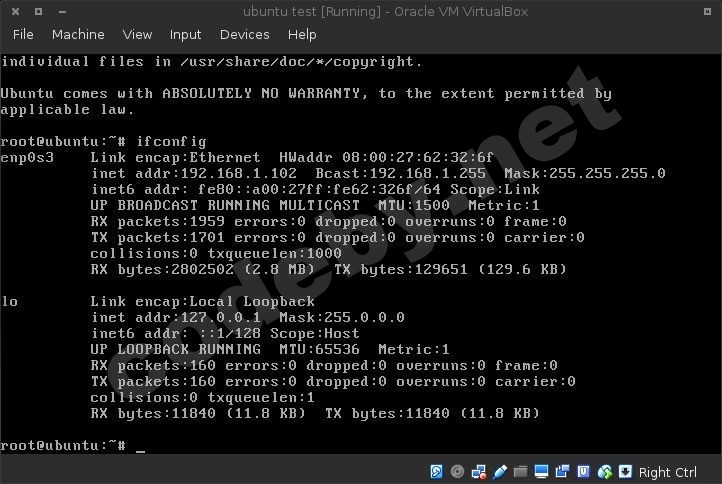Click the display monitor status icon
This screenshot has height=484, width=722.
(x=541, y=472)
